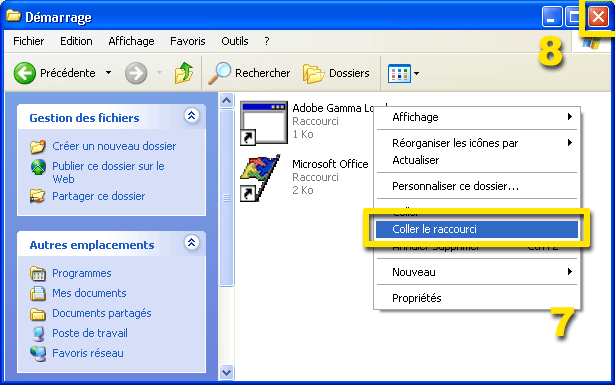Screen dimensions: 615x385
Task: Open the ? help menu
Action: [x=267, y=41]
